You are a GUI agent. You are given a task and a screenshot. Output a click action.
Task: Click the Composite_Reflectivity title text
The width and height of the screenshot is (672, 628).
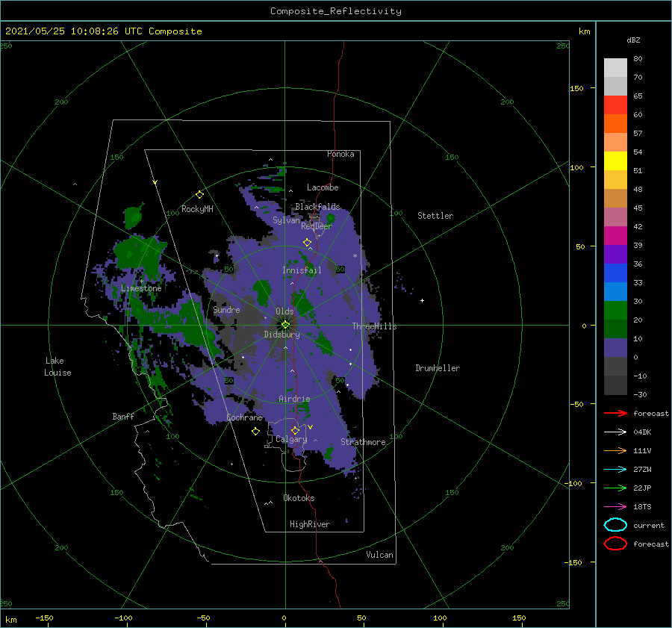click(335, 11)
